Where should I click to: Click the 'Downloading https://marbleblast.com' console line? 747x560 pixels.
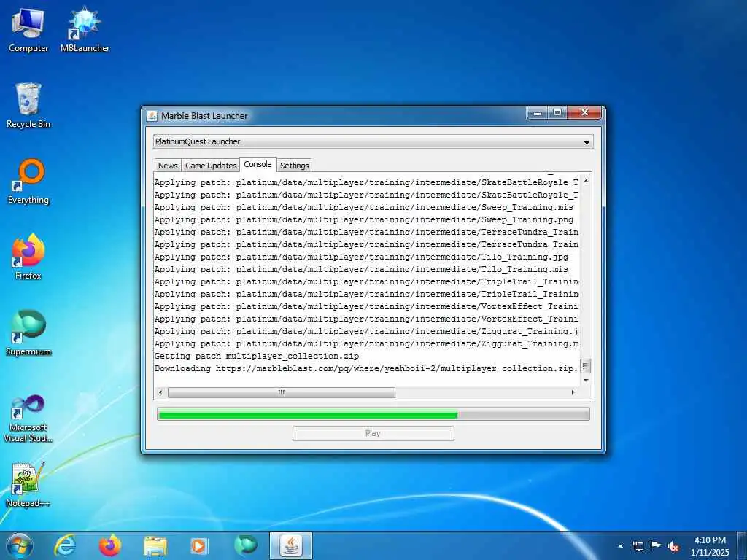coord(366,368)
